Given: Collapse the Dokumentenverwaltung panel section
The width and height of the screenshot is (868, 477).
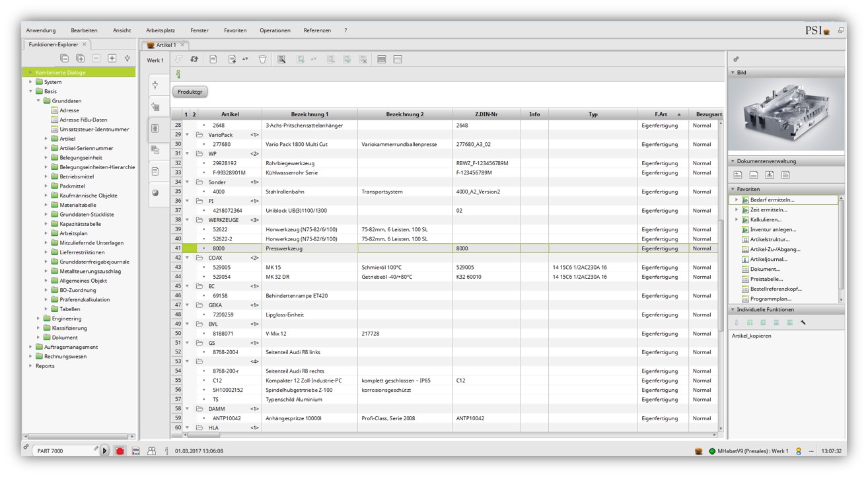Looking at the screenshot, I should [733, 161].
